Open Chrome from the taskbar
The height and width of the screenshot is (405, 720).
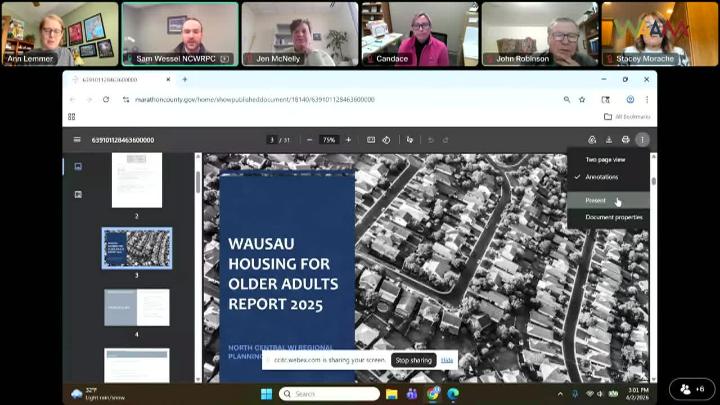click(x=433, y=394)
